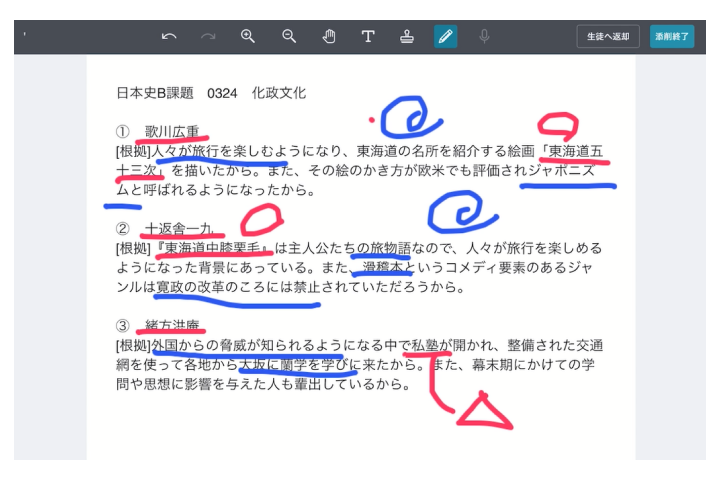The height and width of the screenshot is (480, 720).
Task: Click the phrase 外国からの脅威
Action: [199, 345]
